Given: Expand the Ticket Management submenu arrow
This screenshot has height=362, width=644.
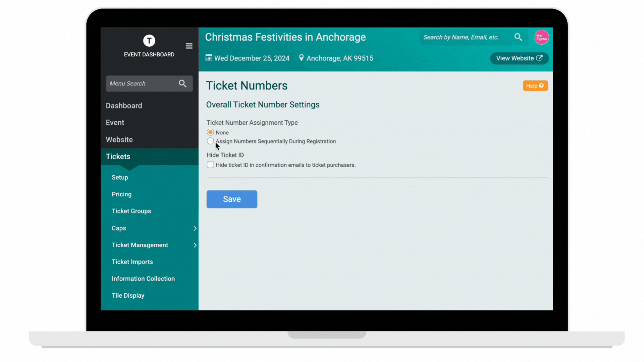Looking at the screenshot, I should click(195, 245).
